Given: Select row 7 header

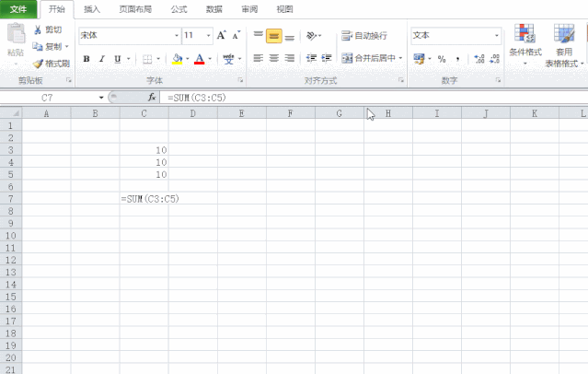Looking at the screenshot, I should (x=11, y=199).
